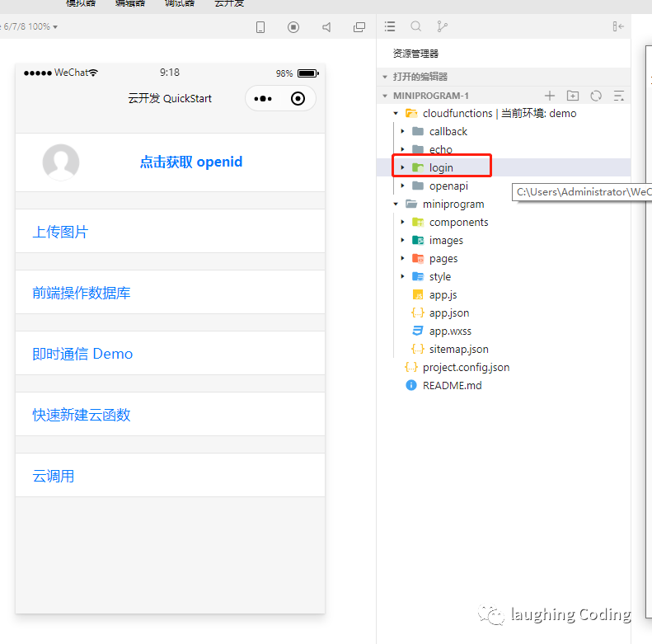Select the callback folder label
Viewport: 652px width, 644px height.
coord(448,131)
